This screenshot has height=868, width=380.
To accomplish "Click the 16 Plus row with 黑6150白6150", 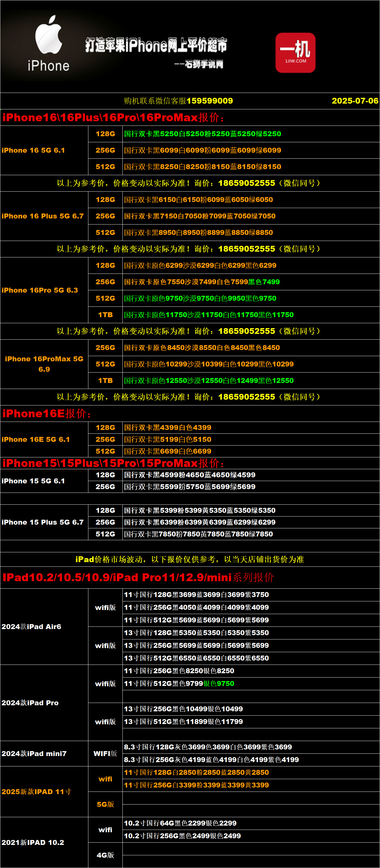I will point(251,199).
